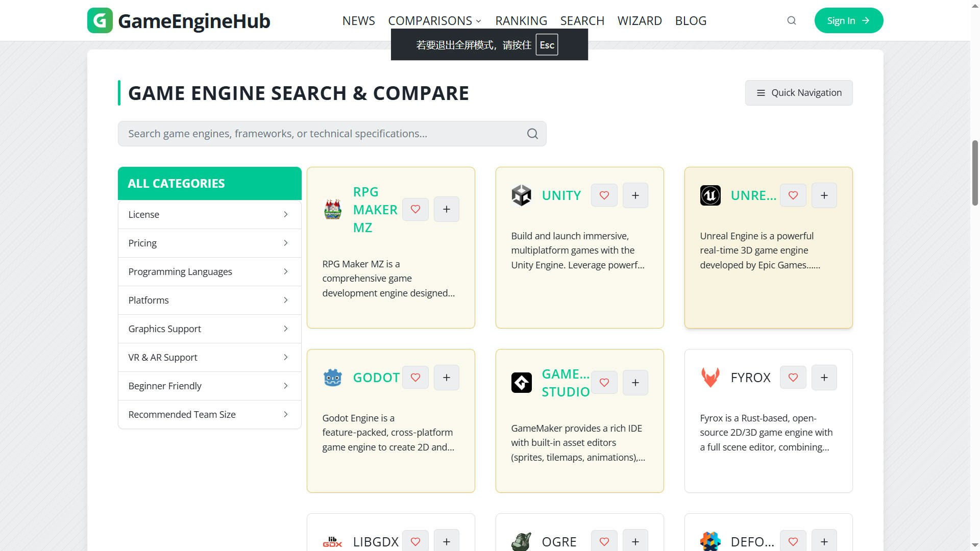Open the RANKING menu item

coord(521,20)
